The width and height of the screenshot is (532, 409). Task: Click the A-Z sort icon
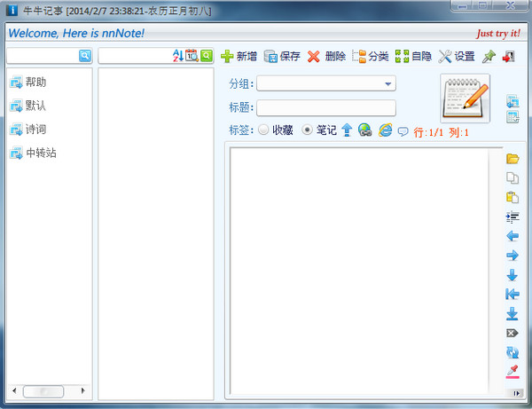[x=177, y=56]
